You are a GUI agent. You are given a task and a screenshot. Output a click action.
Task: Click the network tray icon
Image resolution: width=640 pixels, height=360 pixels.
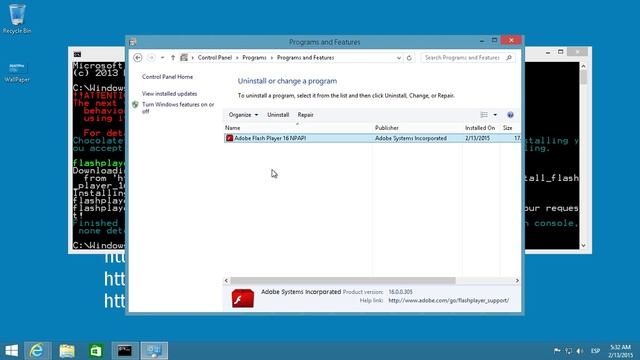[569, 351]
